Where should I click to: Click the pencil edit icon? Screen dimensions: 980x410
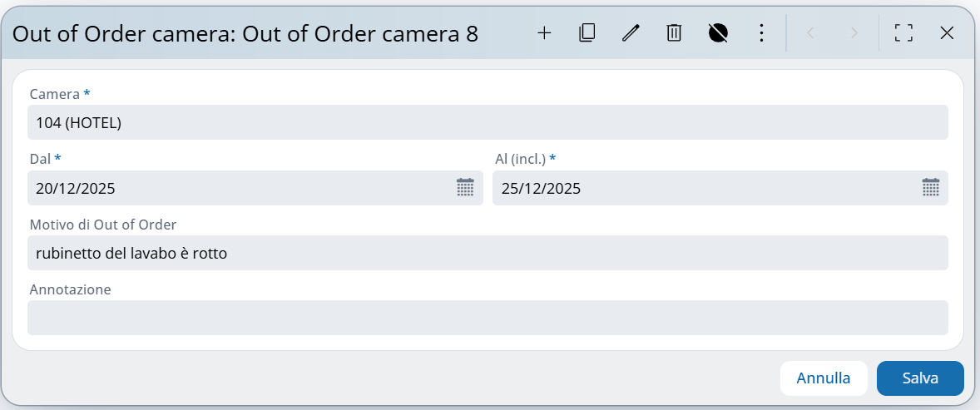(631, 33)
